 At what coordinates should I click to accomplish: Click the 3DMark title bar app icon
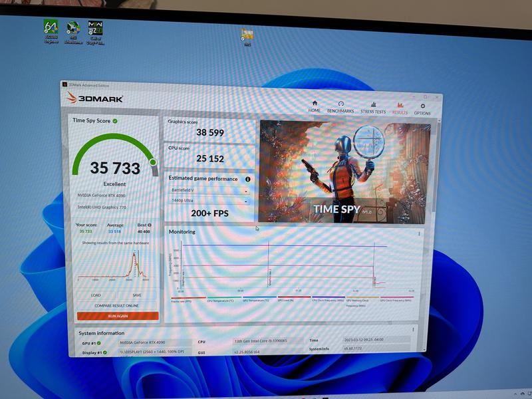(x=65, y=84)
